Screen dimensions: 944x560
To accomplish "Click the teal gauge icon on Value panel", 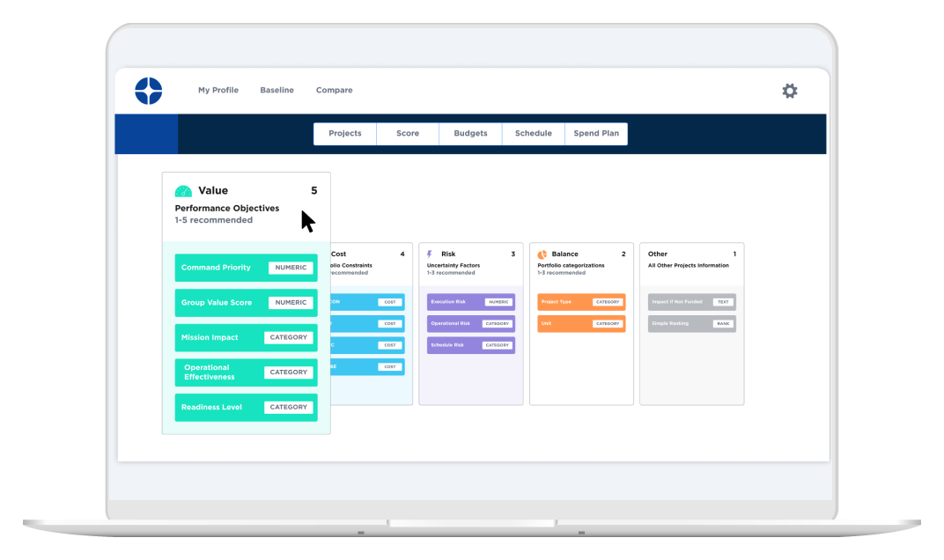I will click(182, 189).
